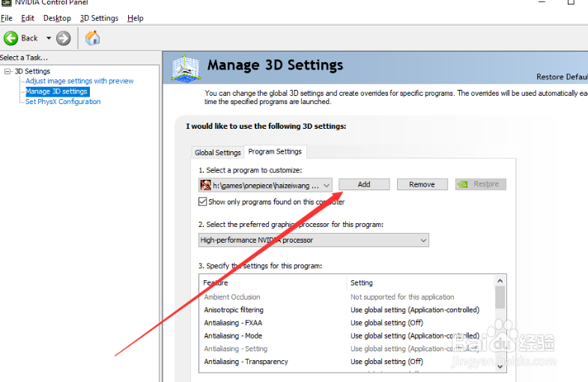Open the Home icon in toolbar

pyautogui.click(x=92, y=38)
